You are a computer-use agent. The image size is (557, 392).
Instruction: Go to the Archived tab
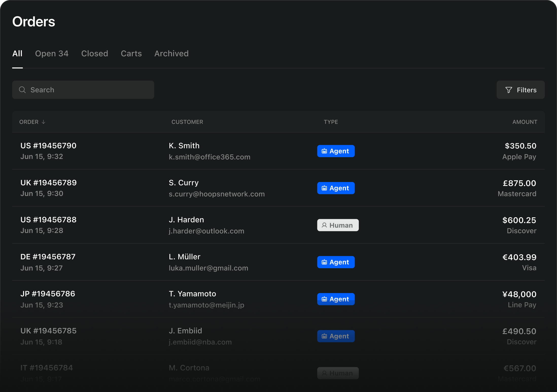tap(171, 54)
